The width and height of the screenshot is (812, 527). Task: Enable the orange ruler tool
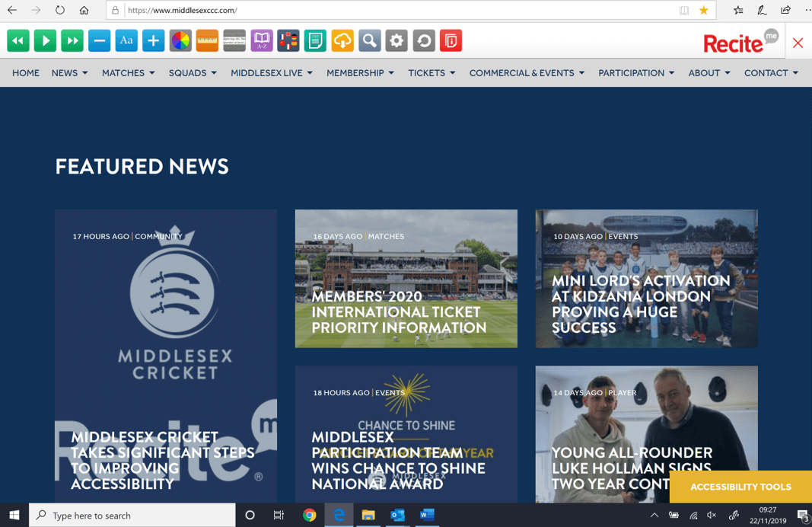(x=207, y=40)
